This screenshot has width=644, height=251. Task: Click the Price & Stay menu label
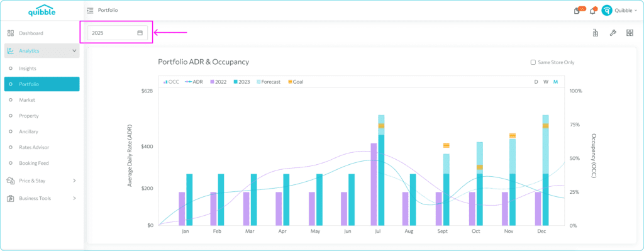click(x=32, y=181)
